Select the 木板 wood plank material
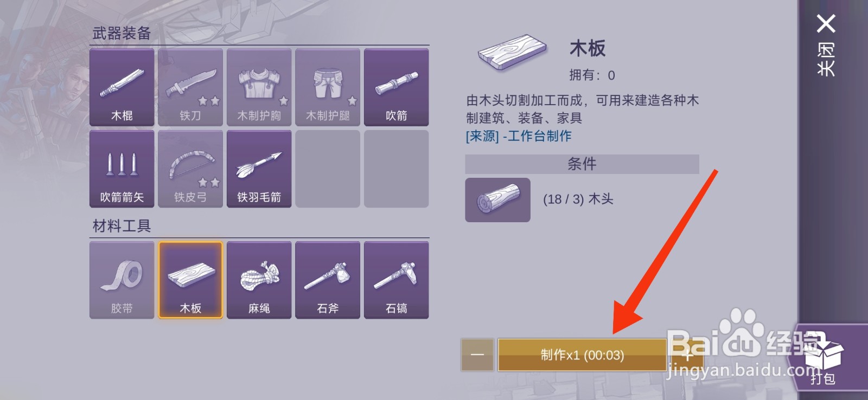 tap(190, 280)
